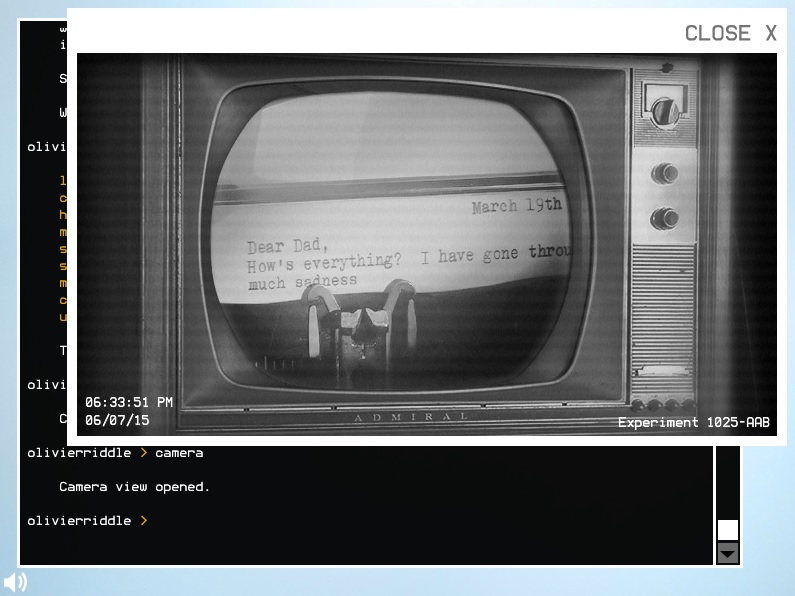This screenshot has height=596, width=795.
Task: Click the typed 'camera' command text
Action: pos(179,453)
